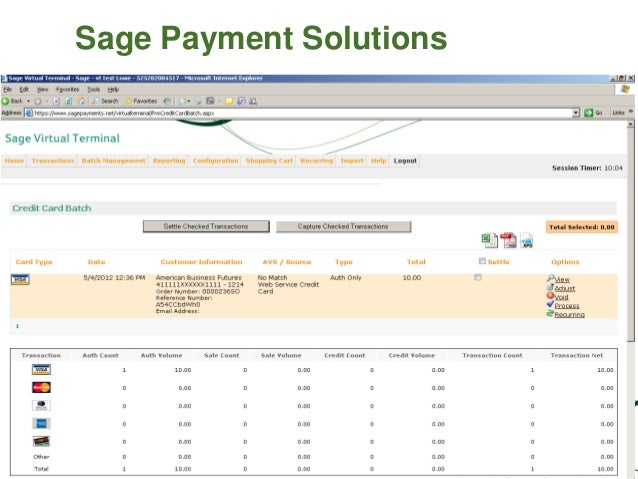Click the red Void icon
Image resolution: width=638 pixels, height=479 pixels.
pos(551,296)
